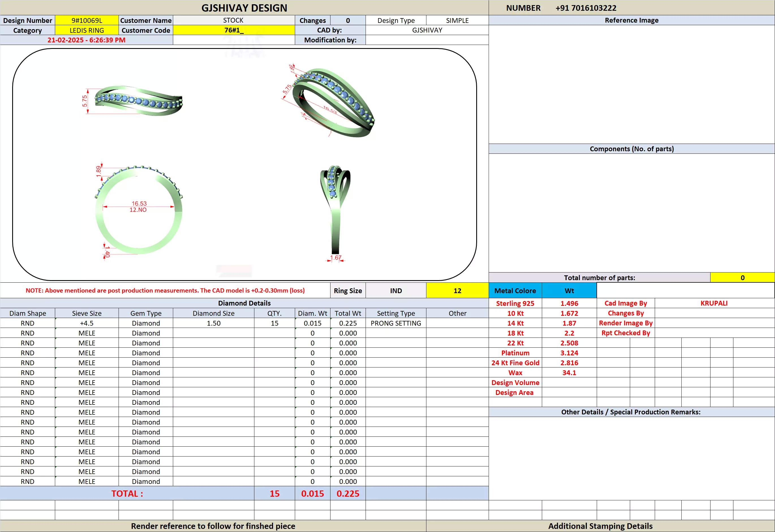
Task: Select the Sieve Size +4.5 cell
Action: coord(87,323)
